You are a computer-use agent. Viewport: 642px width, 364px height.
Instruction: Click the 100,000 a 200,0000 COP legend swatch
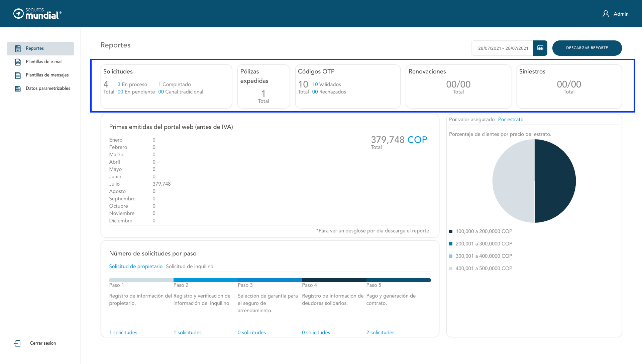pos(451,231)
